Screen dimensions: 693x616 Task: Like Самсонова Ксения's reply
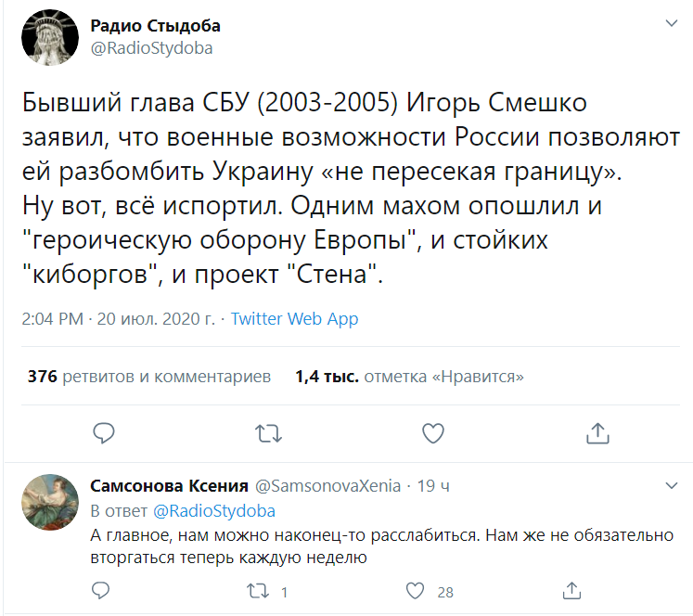click(417, 591)
